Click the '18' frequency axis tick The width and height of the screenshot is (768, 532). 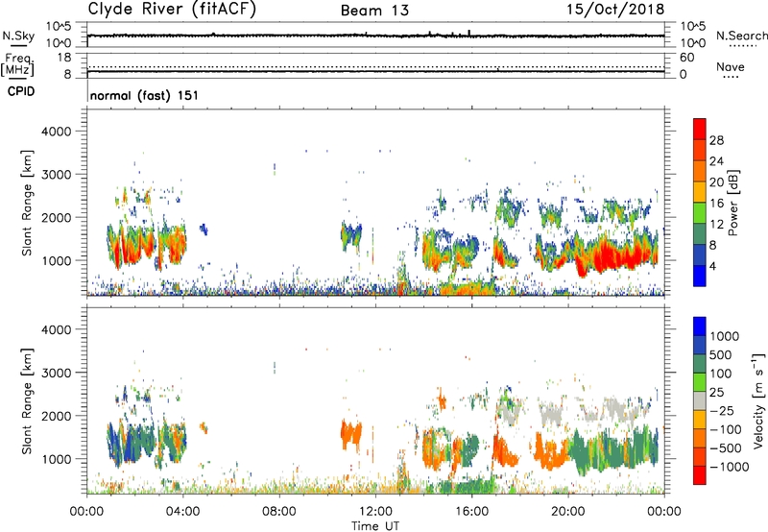pyautogui.click(x=64, y=58)
